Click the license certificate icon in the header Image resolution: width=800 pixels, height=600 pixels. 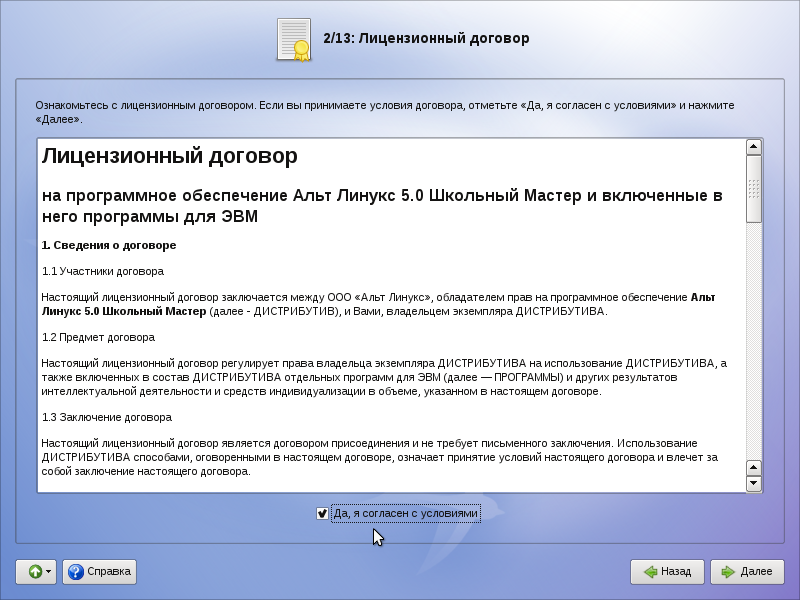(294, 40)
